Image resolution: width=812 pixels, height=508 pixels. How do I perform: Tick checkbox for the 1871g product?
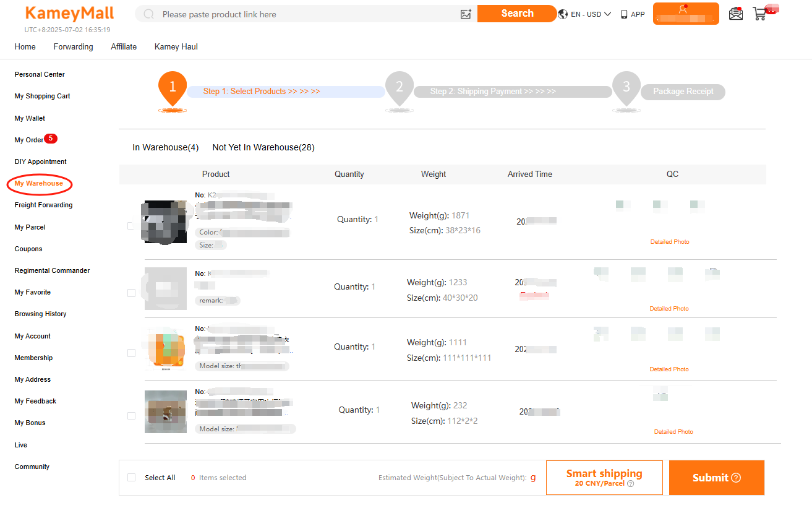pyautogui.click(x=130, y=226)
